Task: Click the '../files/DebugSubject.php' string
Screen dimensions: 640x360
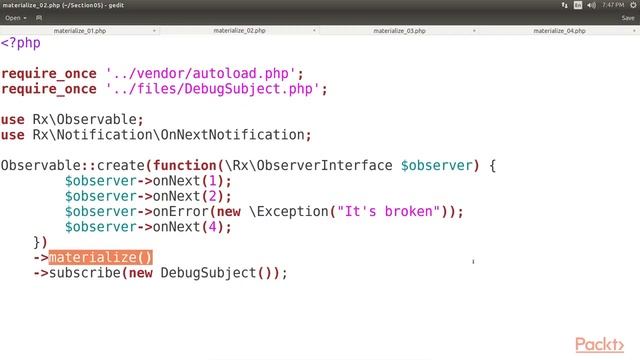Action: click(x=212, y=89)
